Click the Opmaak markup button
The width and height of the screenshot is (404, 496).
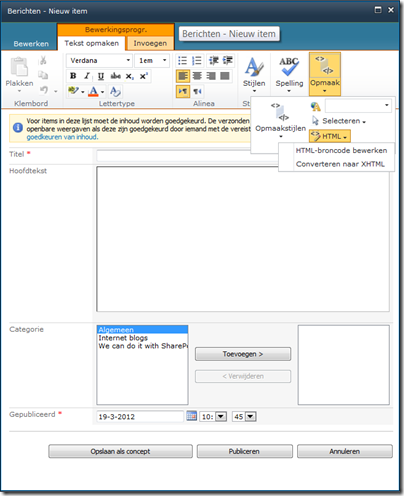click(325, 74)
